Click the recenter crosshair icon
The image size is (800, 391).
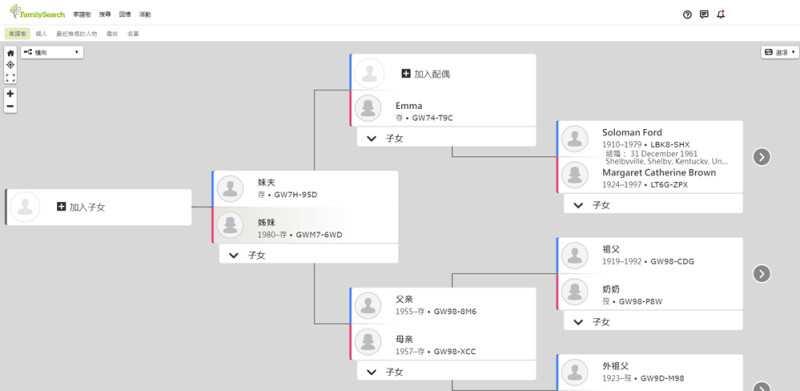[x=10, y=65]
